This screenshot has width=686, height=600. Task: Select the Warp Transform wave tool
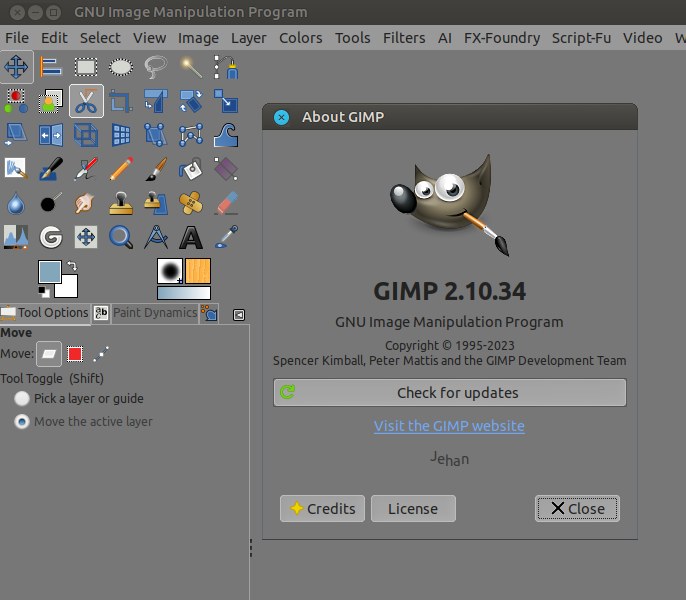[226, 135]
